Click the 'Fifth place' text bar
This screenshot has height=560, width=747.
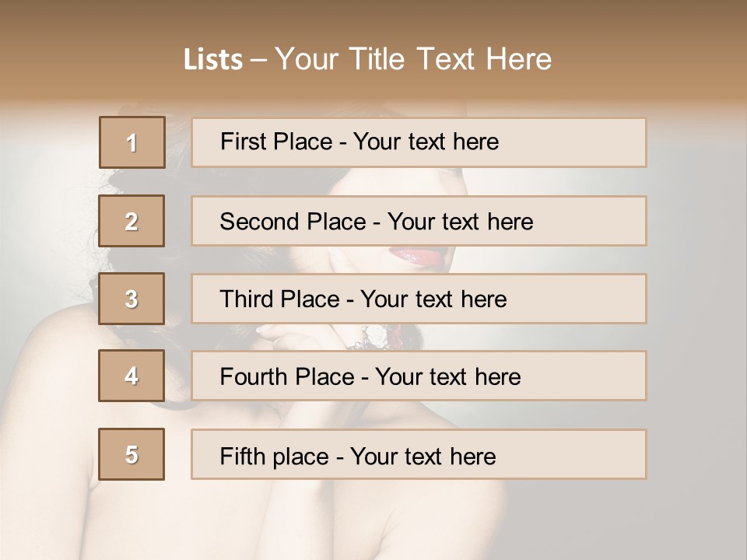point(419,454)
